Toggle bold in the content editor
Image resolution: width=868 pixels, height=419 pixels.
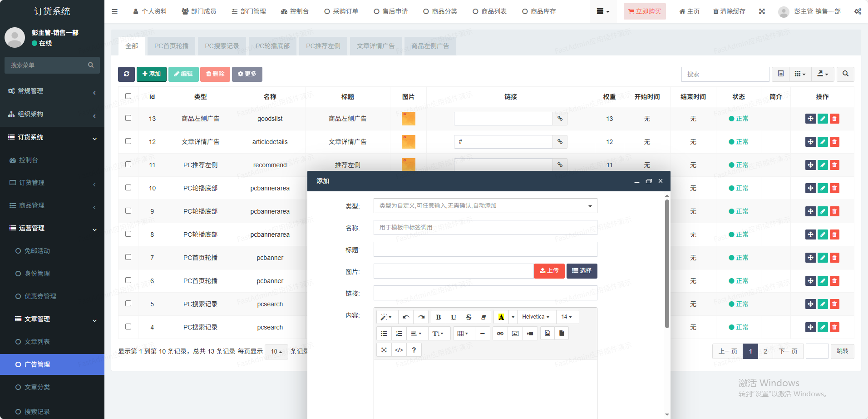click(438, 317)
